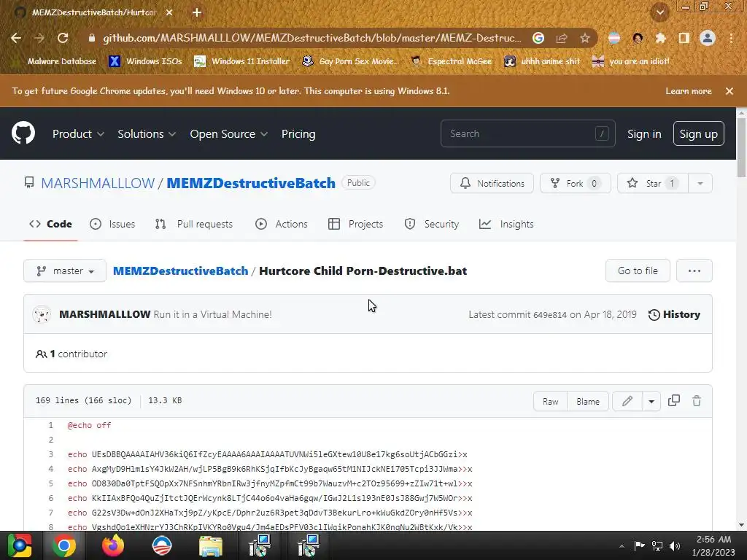The image size is (747, 560).
Task: Open the Chrome extensions puzzle icon
Action: point(660,38)
